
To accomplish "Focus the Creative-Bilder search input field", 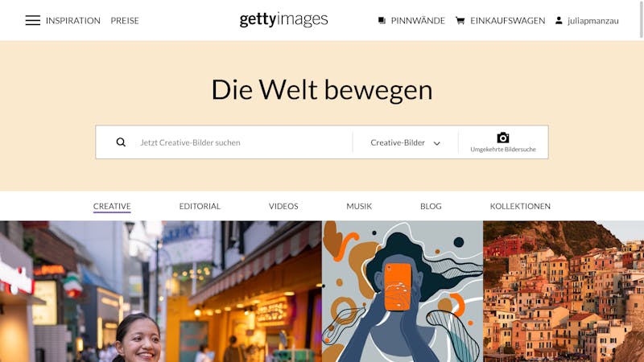I will 242,142.
